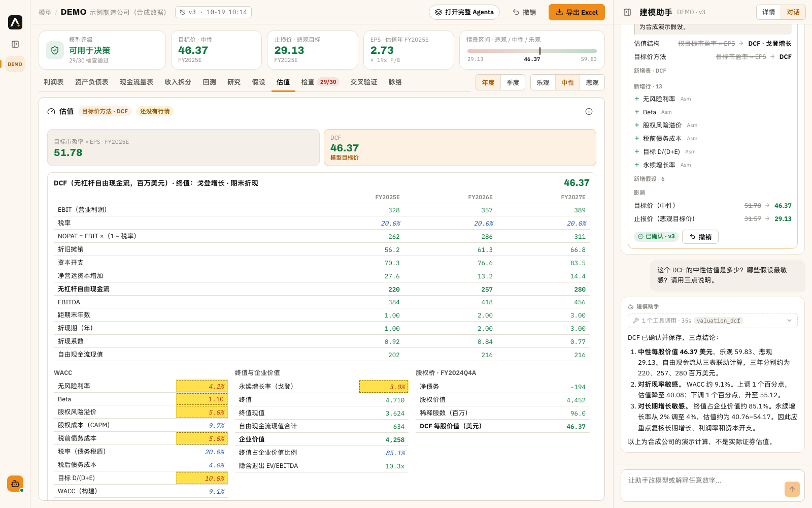This screenshot has height=508, width=812.
Task: Collapse the assistant panel icon
Action: [627, 12]
